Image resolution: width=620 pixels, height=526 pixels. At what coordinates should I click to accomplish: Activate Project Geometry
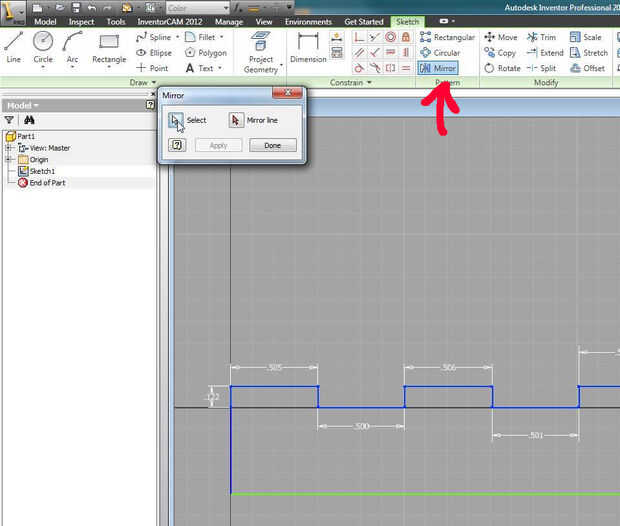click(x=261, y=53)
